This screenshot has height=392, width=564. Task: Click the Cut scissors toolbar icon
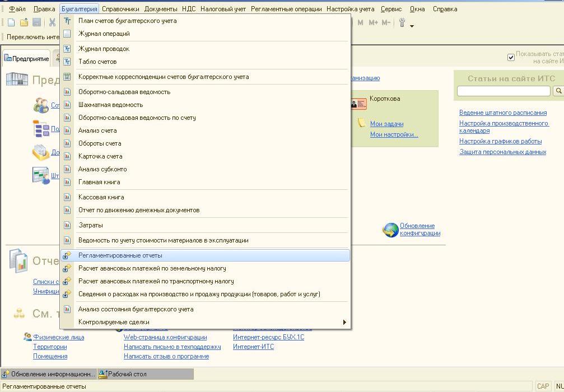pos(52,23)
